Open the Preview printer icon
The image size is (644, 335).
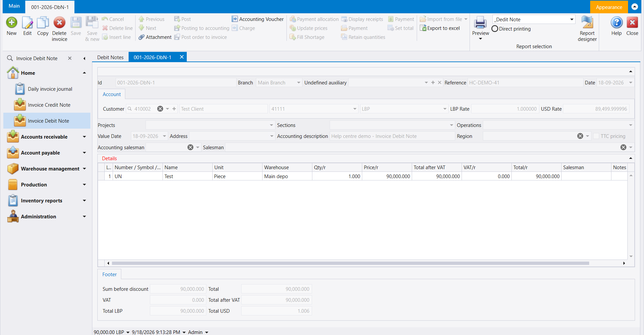click(x=480, y=23)
